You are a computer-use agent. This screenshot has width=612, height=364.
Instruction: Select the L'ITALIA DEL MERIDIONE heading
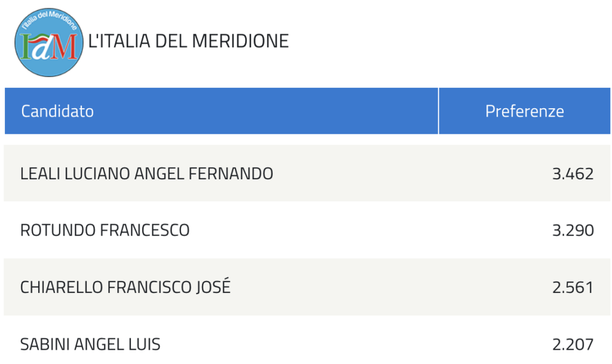pyautogui.click(x=188, y=41)
